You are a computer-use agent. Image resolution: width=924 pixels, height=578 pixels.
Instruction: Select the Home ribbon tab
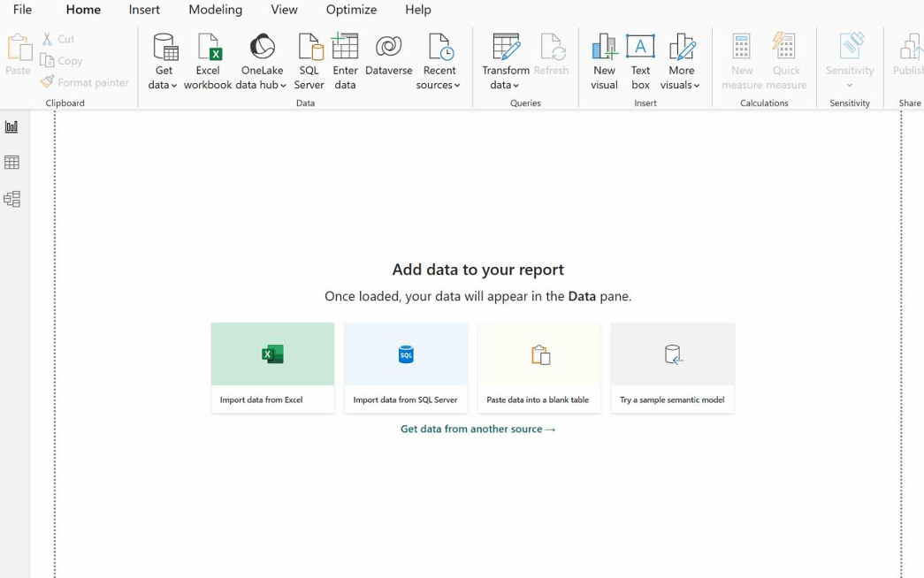[83, 10]
